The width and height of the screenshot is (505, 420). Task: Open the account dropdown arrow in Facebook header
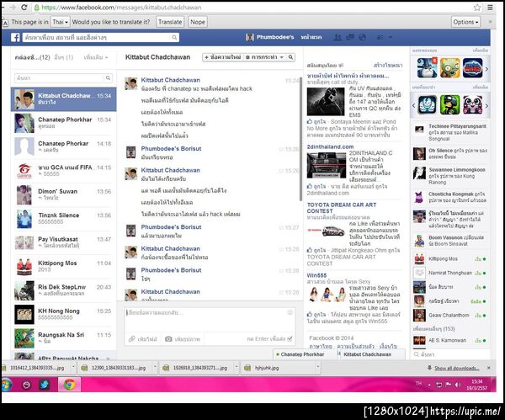pos(391,37)
